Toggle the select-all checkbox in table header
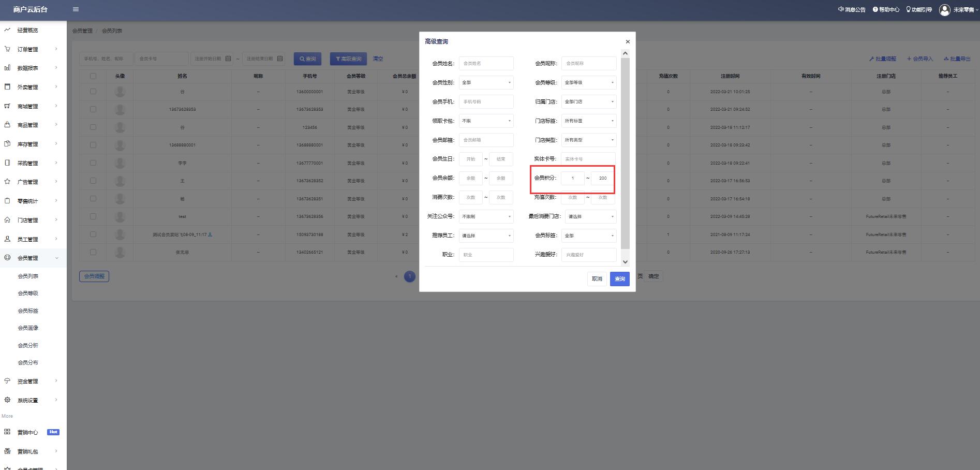This screenshot has height=470, width=980. click(x=93, y=76)
